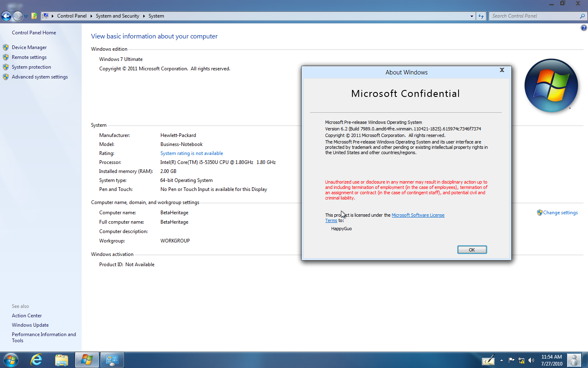Select the Windows flag taskbar button
Image resolution: width=588 pixels, height=368 pixels.
87,360
